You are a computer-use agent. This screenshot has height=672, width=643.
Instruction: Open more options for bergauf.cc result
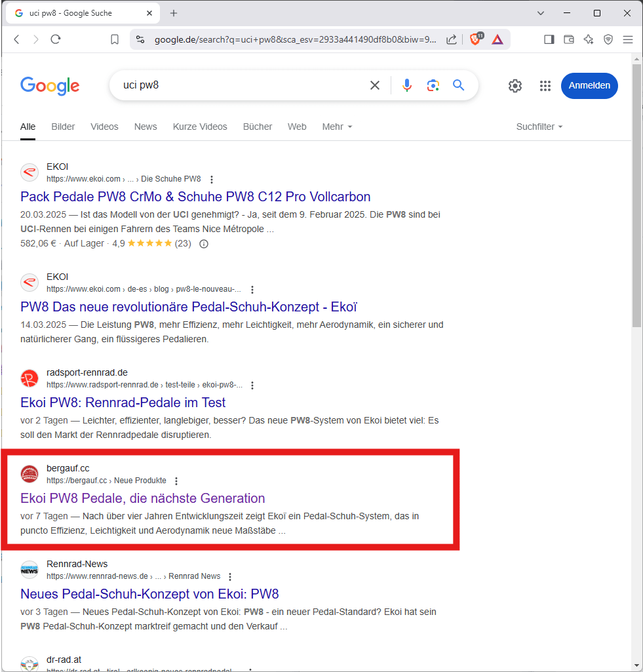click(176, 481)
